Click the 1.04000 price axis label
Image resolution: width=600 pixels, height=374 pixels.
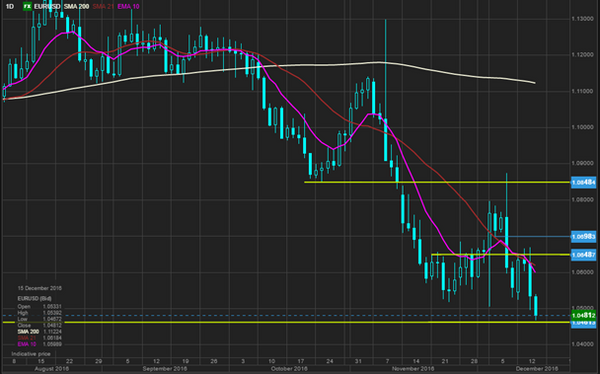click(582, 344)
